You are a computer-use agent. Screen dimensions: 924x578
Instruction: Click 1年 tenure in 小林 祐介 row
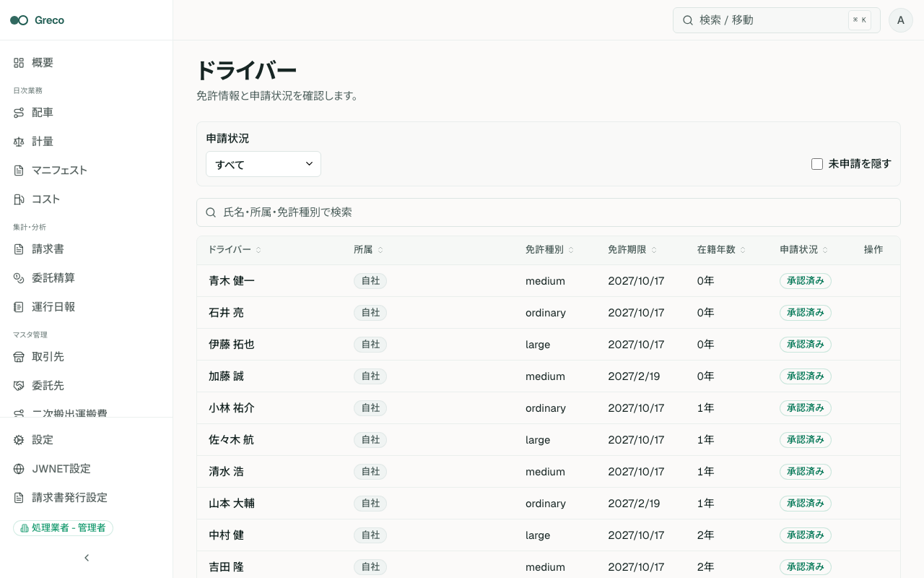[x=705, y=408]
